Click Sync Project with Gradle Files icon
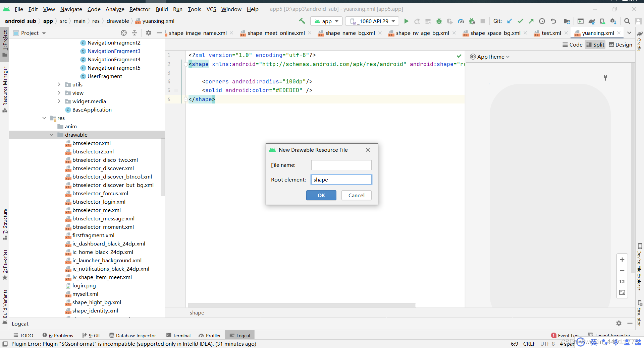Viewport: 644px width, 348px height. click(592, 21)
